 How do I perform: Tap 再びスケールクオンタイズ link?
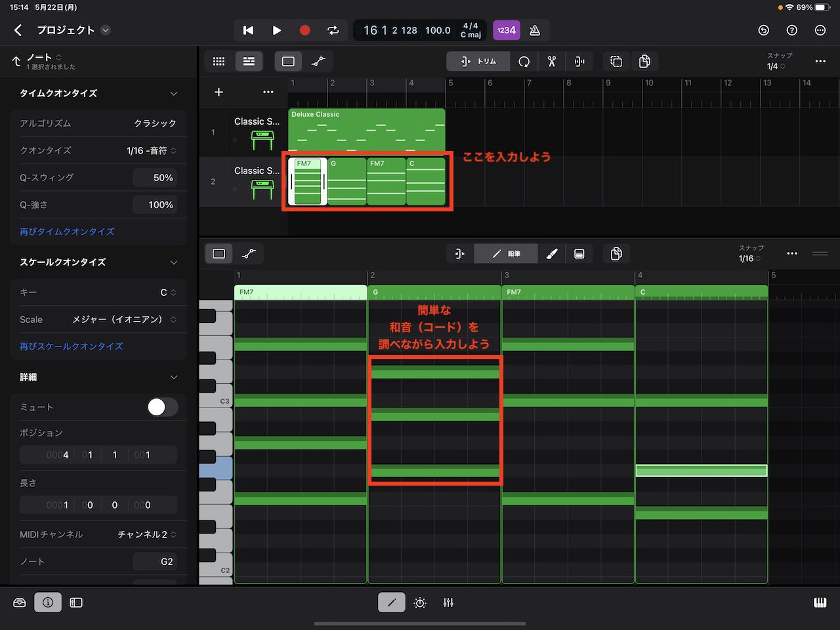pos(72,346)
